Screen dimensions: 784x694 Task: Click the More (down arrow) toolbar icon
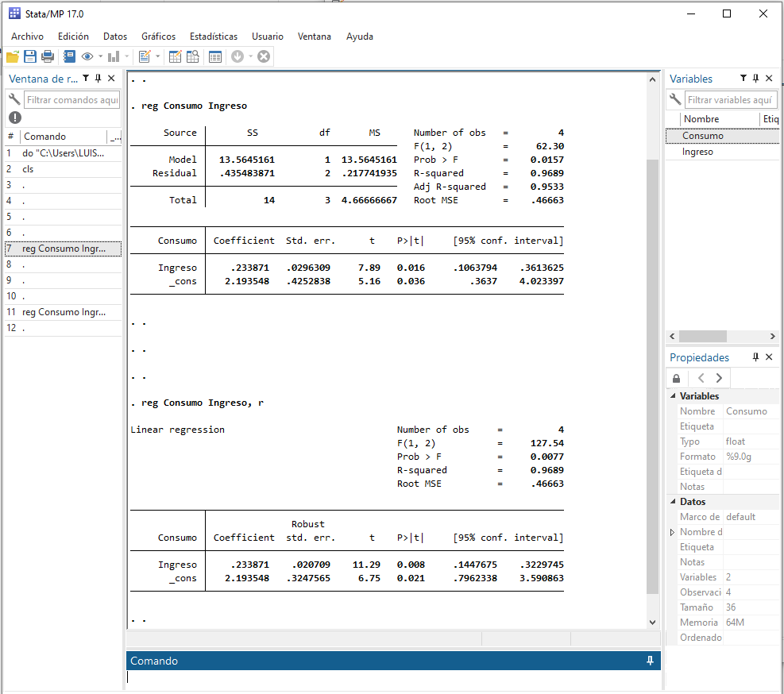click(238, 56)
